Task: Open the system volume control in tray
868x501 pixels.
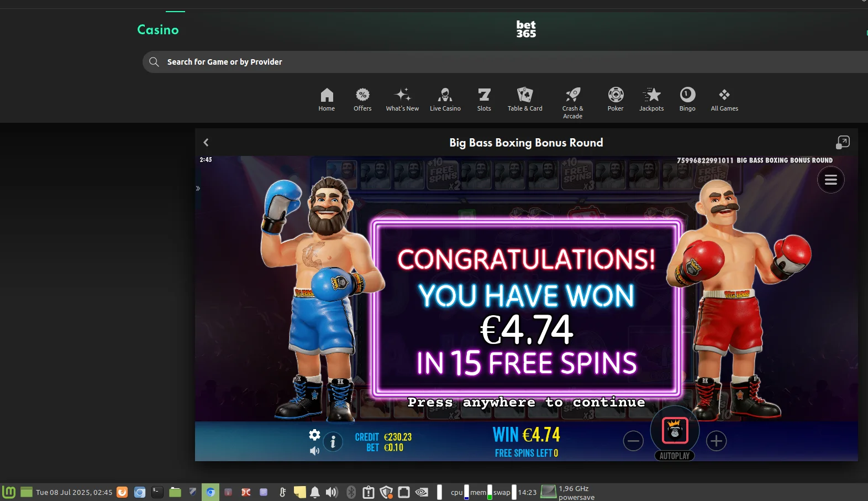Action: [x=332, y=492]
